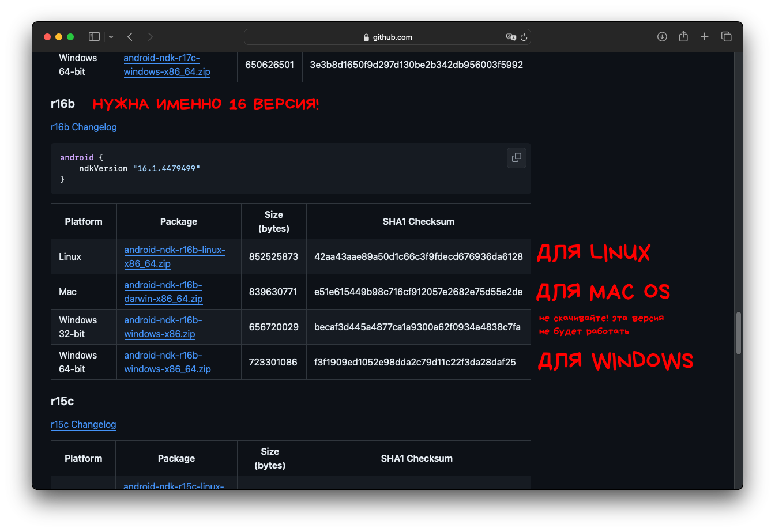Click the r16b section heading
This screenshot has width=775, height=532.
[63, 104]
